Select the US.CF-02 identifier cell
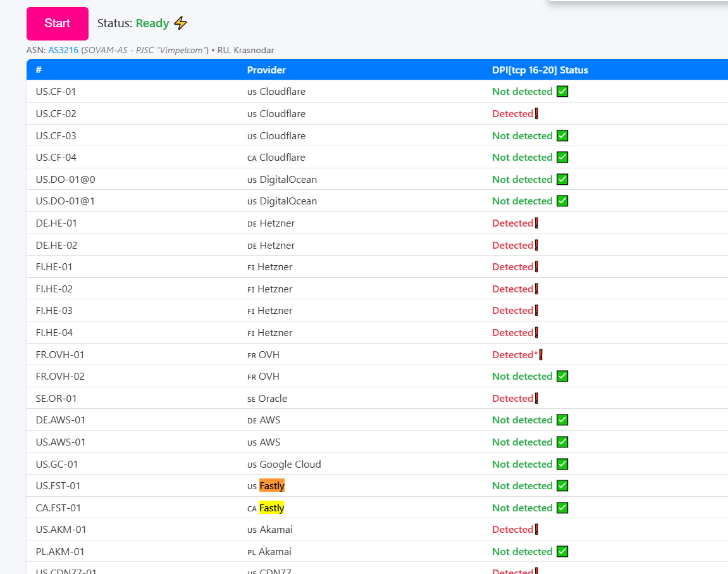The width and height of the screenshot is (728, 574). point(56,114)
